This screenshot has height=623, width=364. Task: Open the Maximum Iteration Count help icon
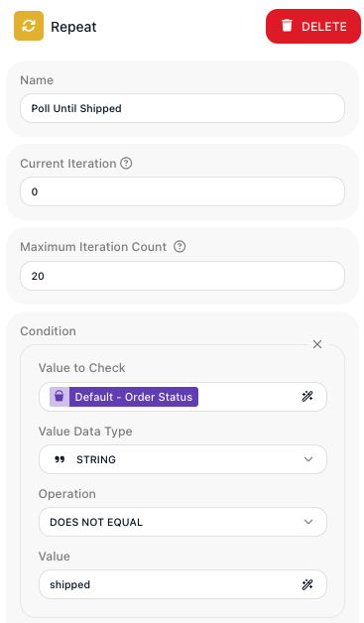click(180, 247)
